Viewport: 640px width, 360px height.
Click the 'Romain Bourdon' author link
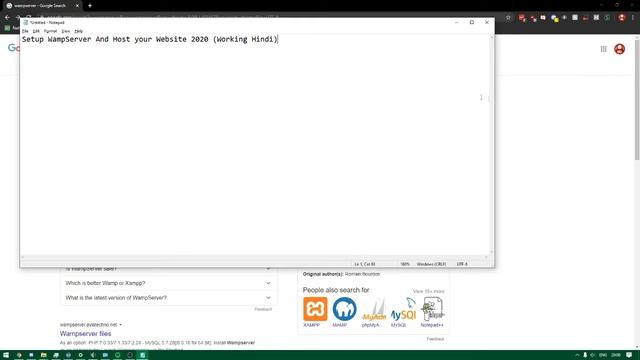pos(362,274)
